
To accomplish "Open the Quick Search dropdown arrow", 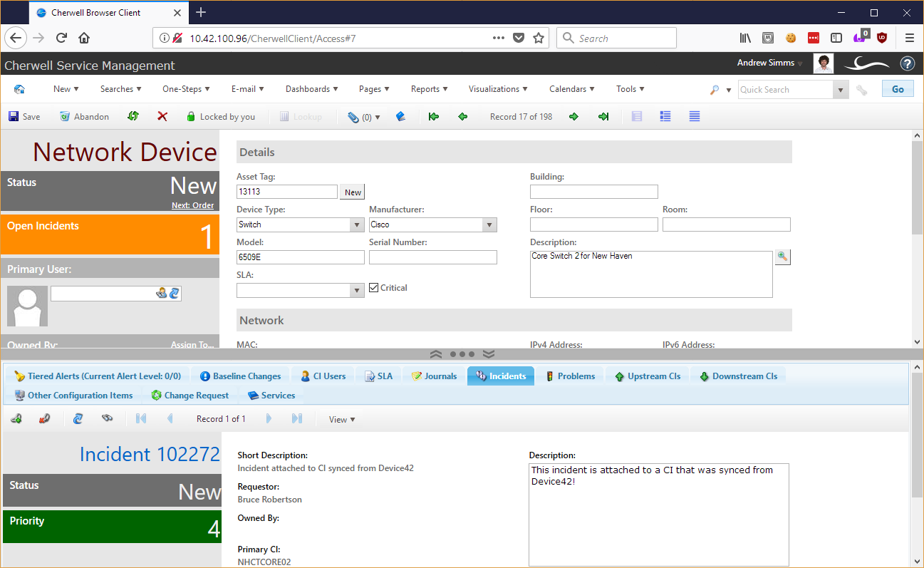I will coord(841,90).
